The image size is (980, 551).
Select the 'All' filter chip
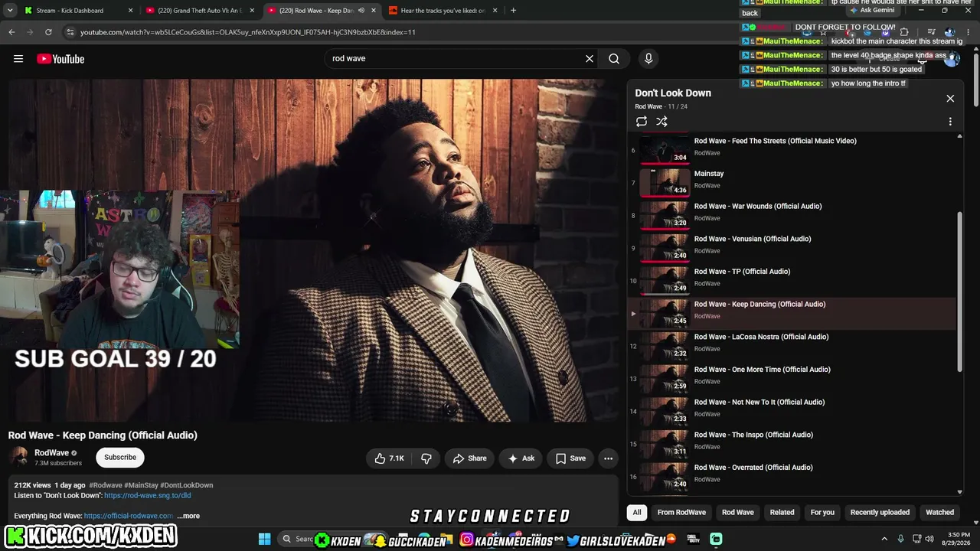[x=636, y=513]
